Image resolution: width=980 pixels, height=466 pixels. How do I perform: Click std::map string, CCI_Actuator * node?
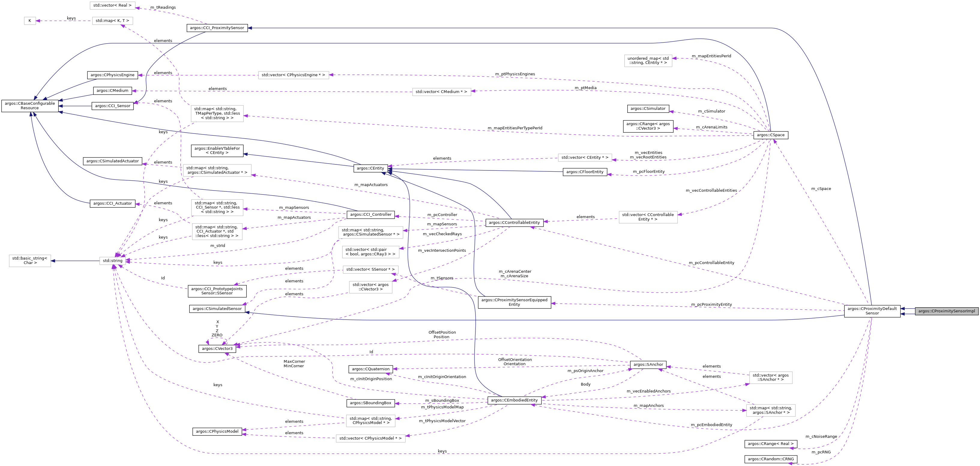pyautogui.click(x=217, y=231)
